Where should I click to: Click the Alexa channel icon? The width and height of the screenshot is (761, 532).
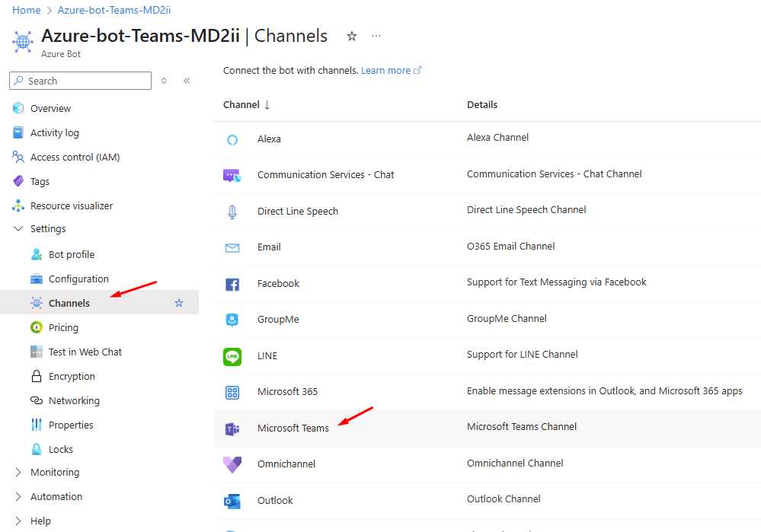232,139
